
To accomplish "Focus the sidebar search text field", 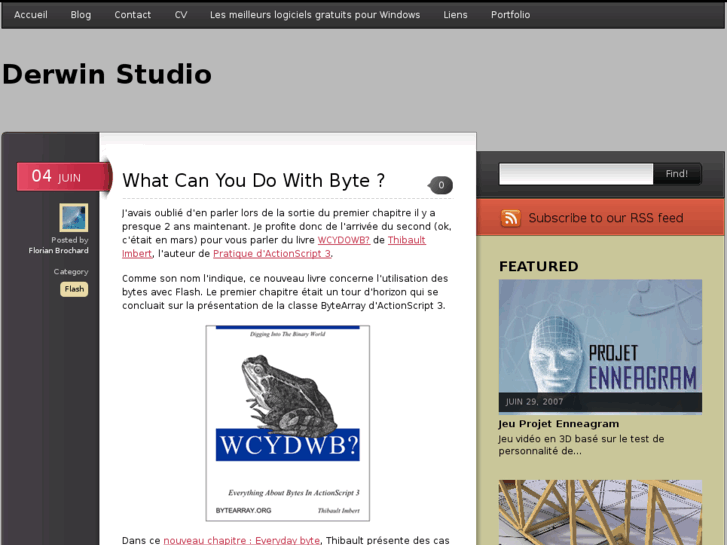I will [x=576, y=174].
